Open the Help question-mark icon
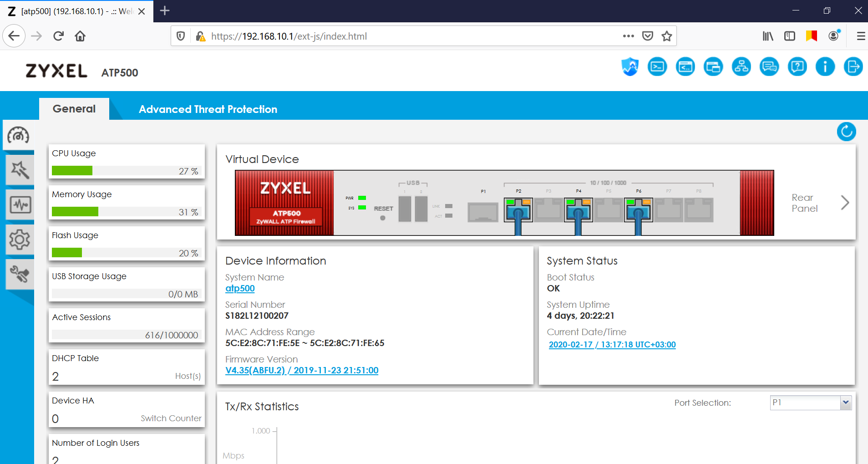The height and width of the screenshot is (464, 868). pos(797,67)
